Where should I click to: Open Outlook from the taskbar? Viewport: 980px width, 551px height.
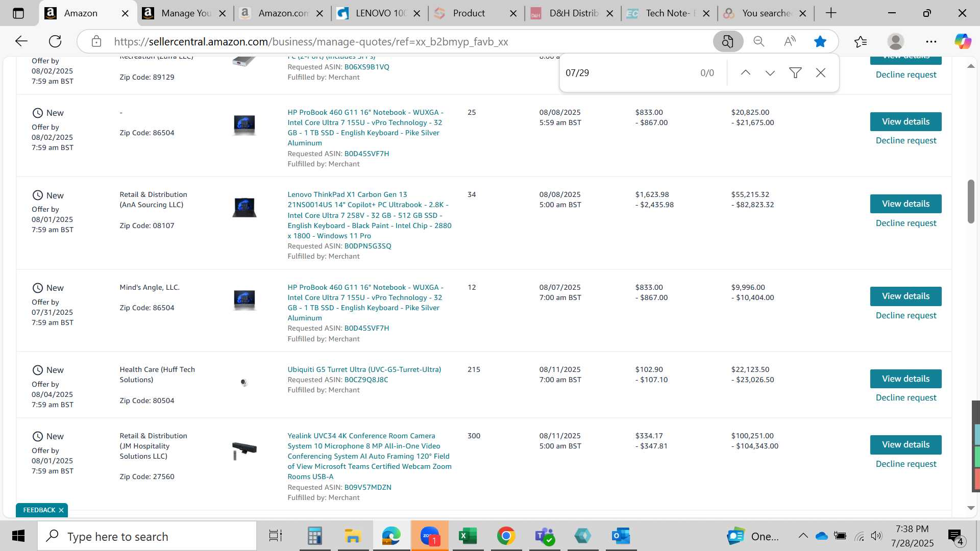point(621,536)
